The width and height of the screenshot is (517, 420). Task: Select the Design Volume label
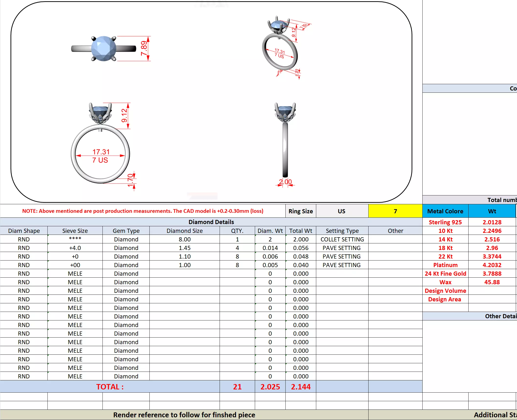tap(445, 291)
